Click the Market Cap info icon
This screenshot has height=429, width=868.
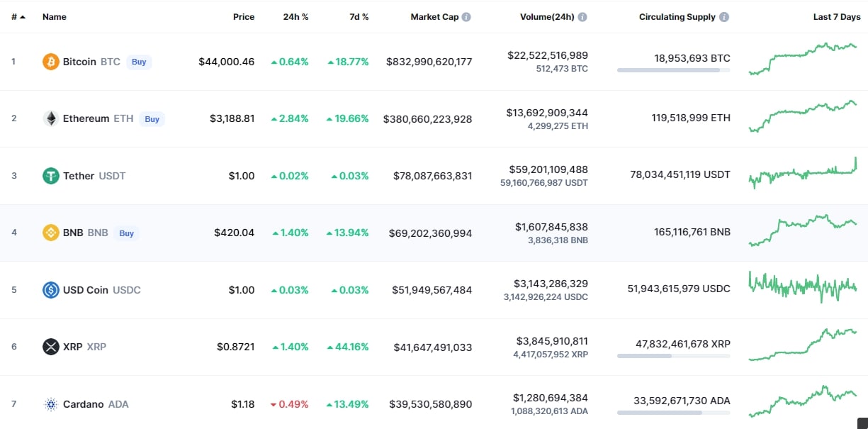click(x=466, y=17)
